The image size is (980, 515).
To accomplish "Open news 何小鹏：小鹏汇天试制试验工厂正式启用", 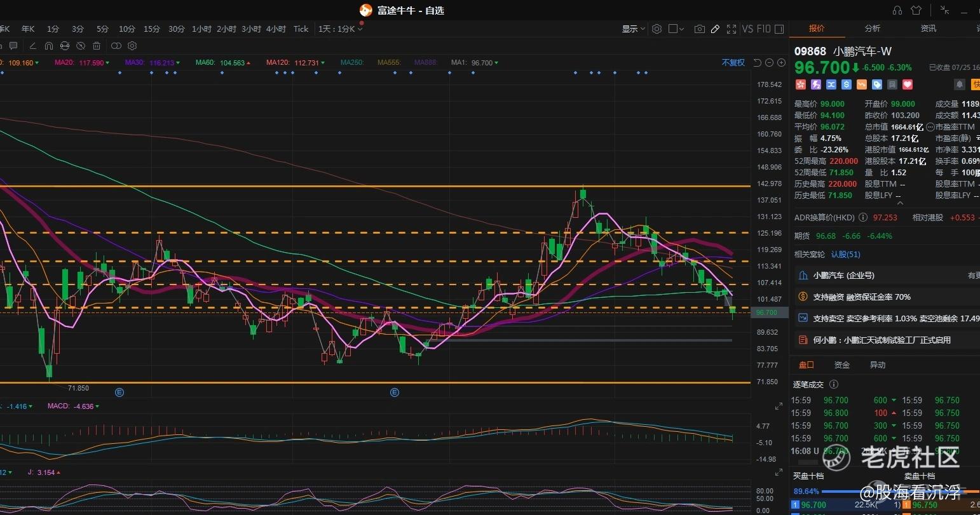I will pyautogui.click(x=881, y=340).
